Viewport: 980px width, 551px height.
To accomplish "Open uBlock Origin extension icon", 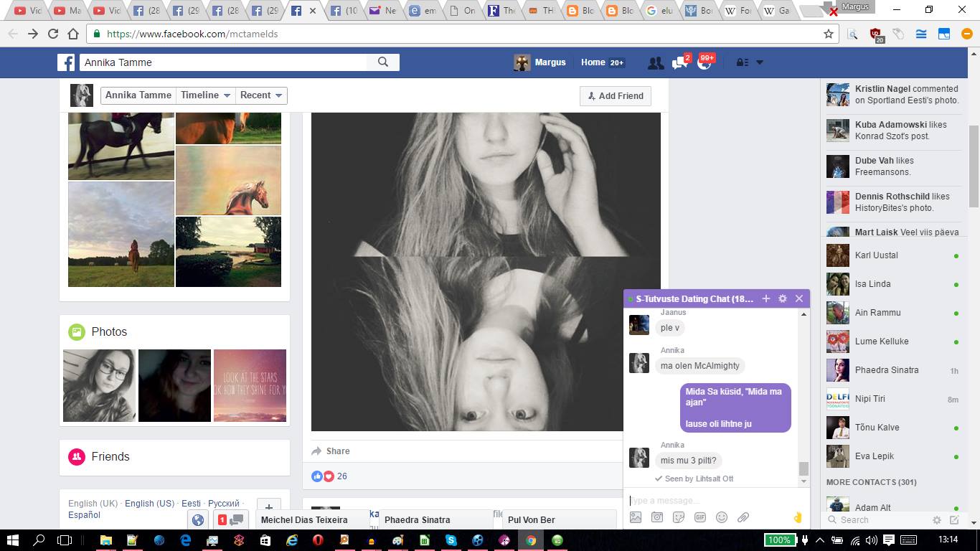I will pyautogui.click(x=875, y=34).
